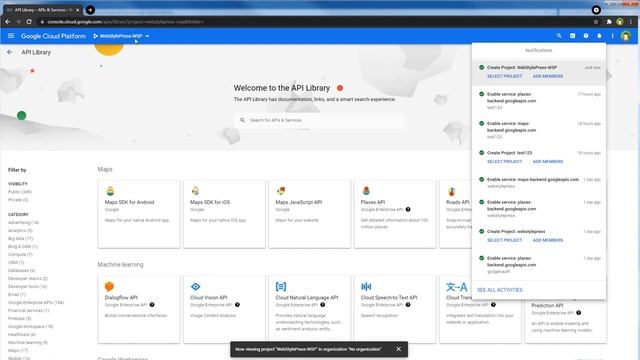Open the browser extensions puzzle icon
Image resolution: width=640 pixels, height=360 pixels.
(609, 22)
